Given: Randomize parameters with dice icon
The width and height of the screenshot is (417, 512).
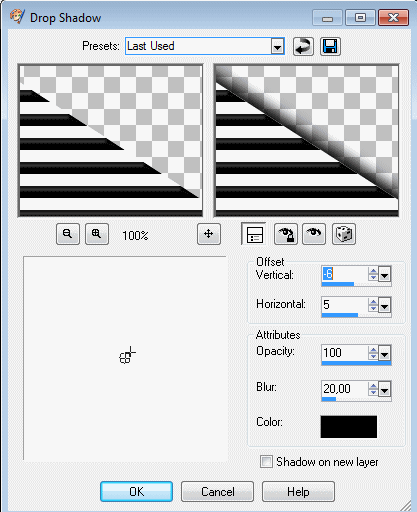Looking at the screenshot, I should (x=344, y=234).
